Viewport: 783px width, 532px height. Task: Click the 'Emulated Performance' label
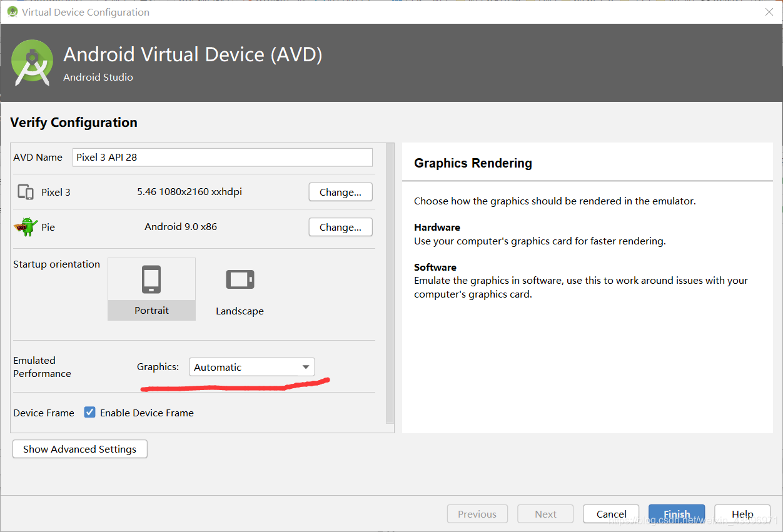[x=42, y=367]
